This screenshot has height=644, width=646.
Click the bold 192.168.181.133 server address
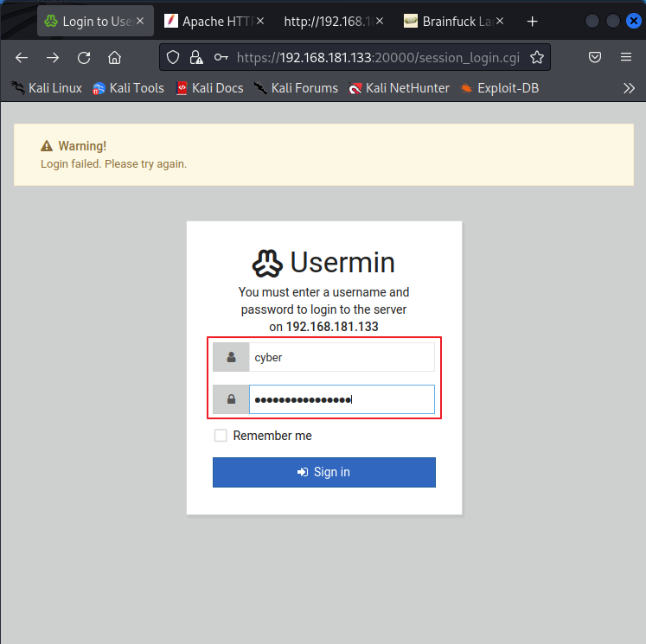332,327
